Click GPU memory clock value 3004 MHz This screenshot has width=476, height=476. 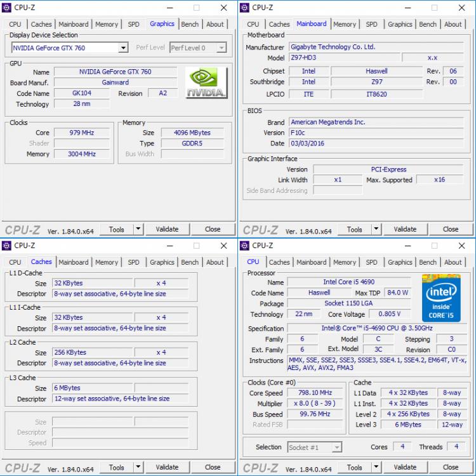82,154
